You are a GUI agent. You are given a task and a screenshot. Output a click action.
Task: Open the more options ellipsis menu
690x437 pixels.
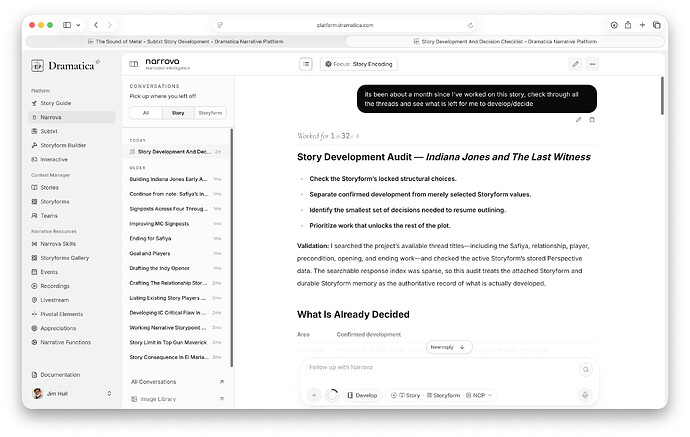pos(592,64)
